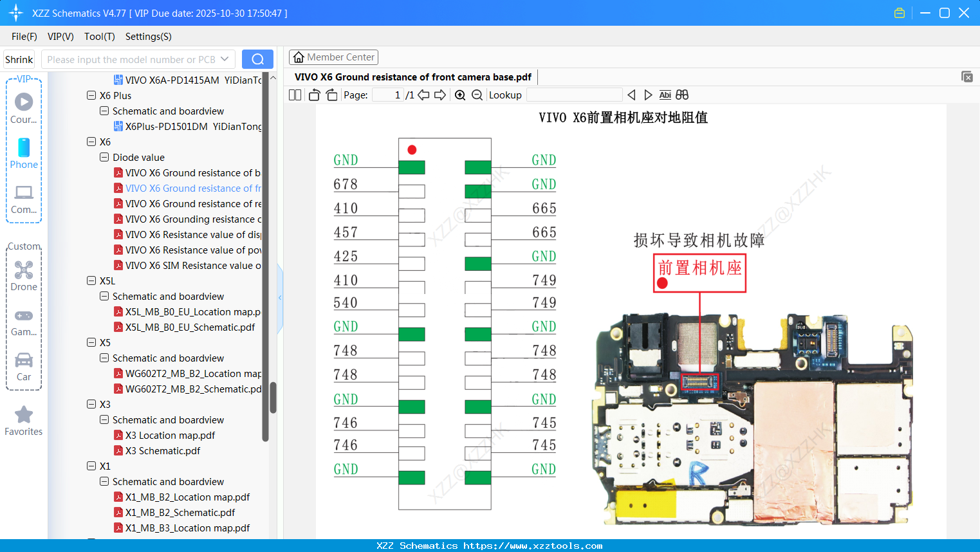The height and width of the screenshot is (552, 980).
Task: Open the Car schematics category icon
Action: pyautogui.click(x=24, y=361)
